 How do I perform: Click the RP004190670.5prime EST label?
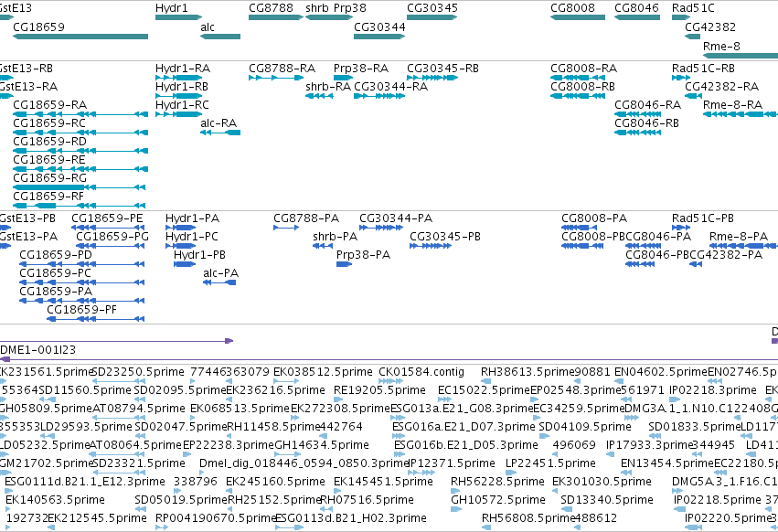pyautogui.click(x=216, y=518)
